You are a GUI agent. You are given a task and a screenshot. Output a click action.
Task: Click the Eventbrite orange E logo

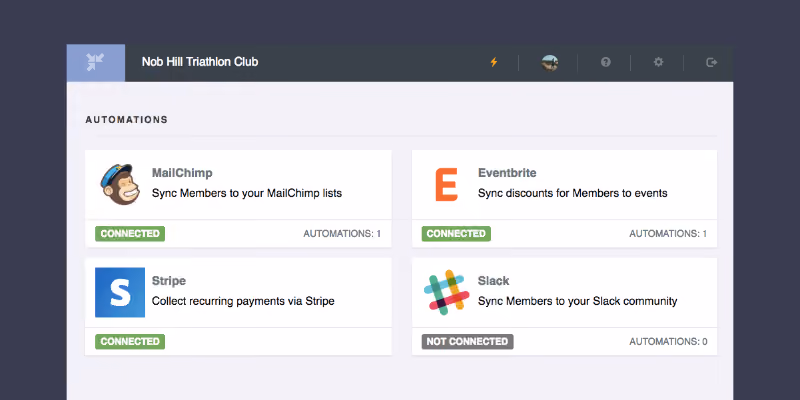[446, 185]
